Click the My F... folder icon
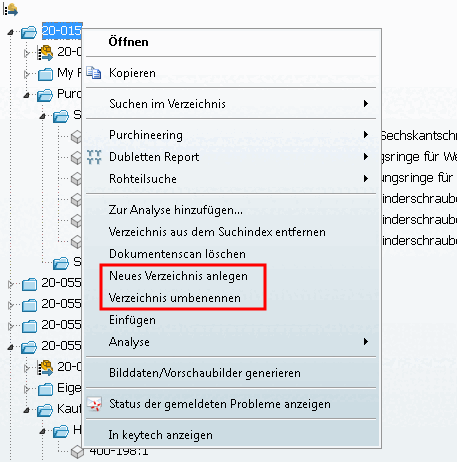The height and width of the screenshot is (462, 457). pyautogui.click(x=45, y=74)
